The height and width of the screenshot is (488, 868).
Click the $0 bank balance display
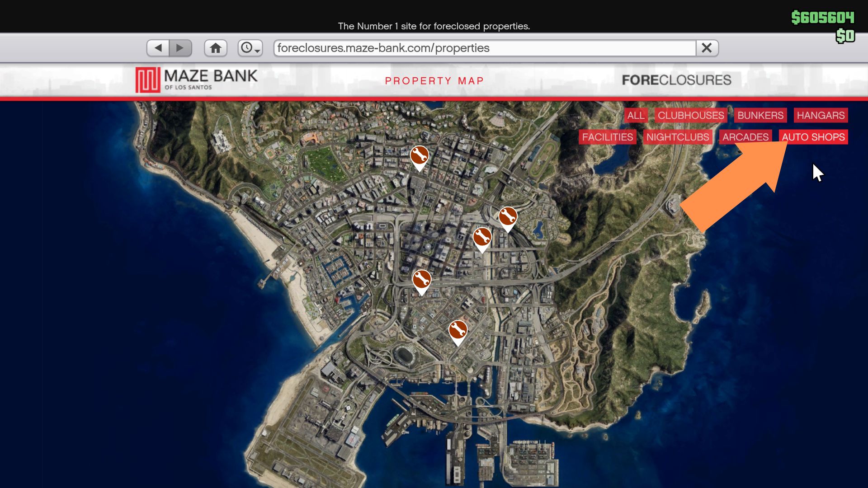845,36
